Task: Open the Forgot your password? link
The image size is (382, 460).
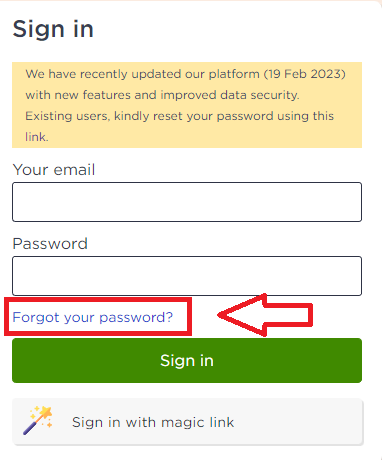Action: click(92, 317)
